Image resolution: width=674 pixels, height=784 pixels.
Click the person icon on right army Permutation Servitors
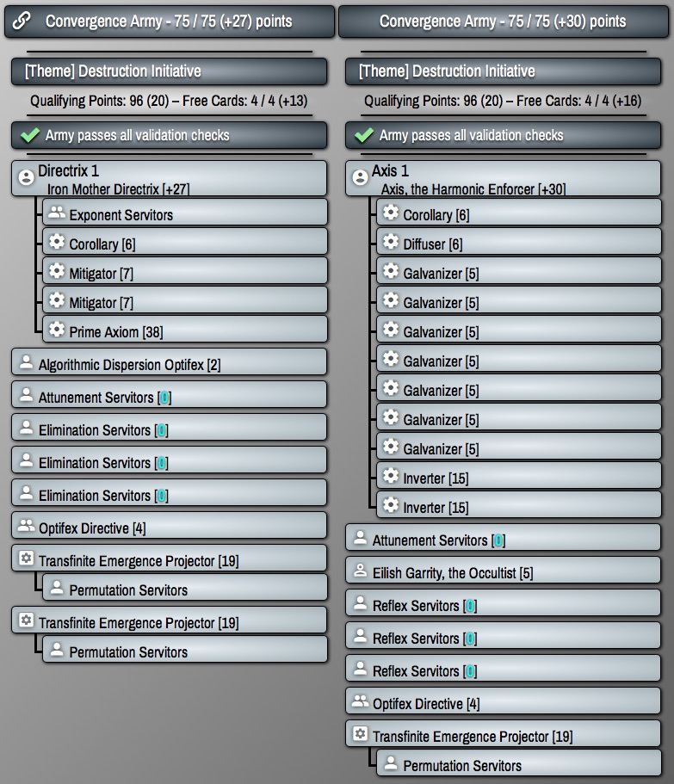pos(391,763)
